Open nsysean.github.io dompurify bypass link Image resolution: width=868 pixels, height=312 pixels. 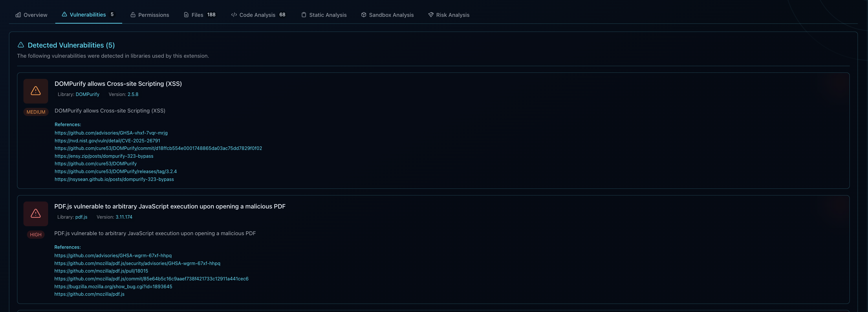tap(114, 179)
